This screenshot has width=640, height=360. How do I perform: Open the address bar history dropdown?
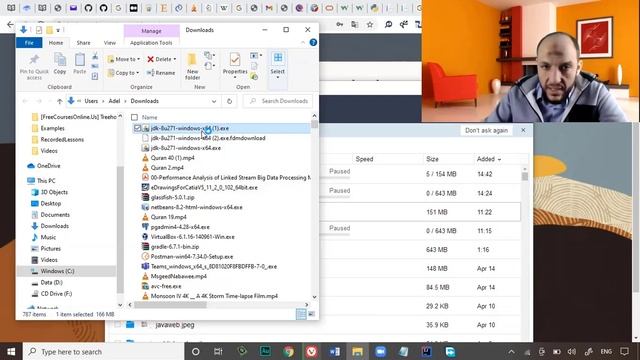click(213, 101)
